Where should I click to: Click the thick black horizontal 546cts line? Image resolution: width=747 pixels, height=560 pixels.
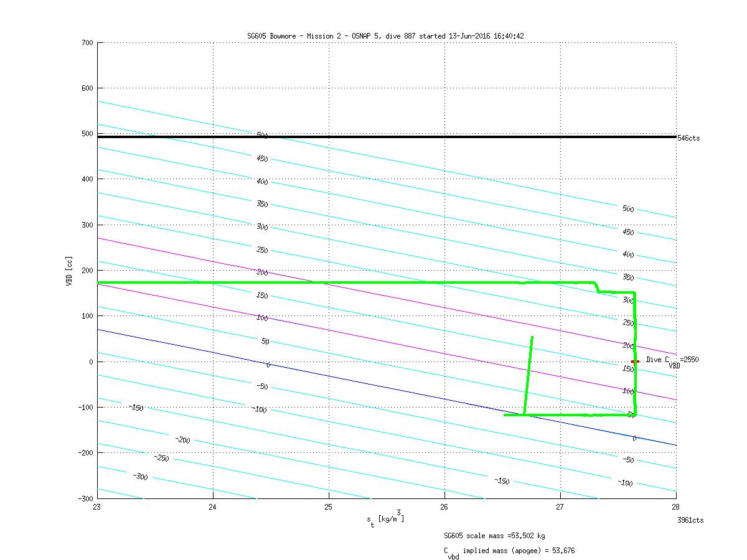click(387, 137)
